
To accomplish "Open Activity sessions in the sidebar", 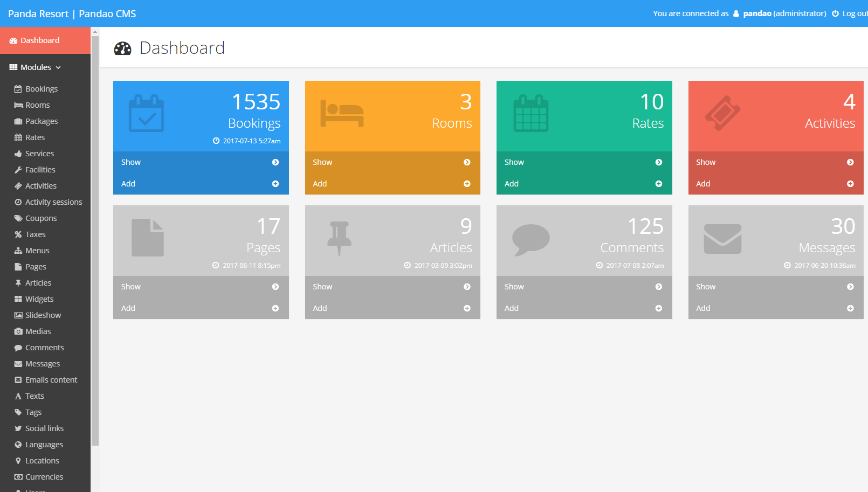I will [x=53, y=202].
